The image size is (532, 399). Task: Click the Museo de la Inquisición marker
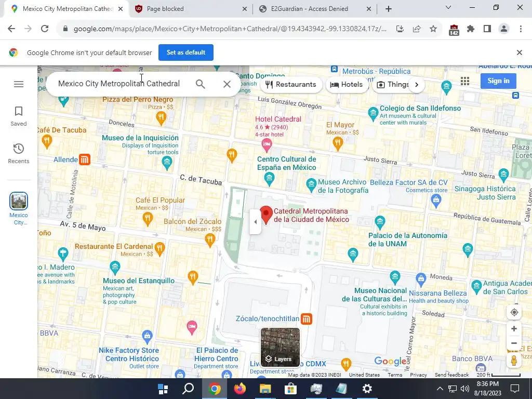(167, 164)
